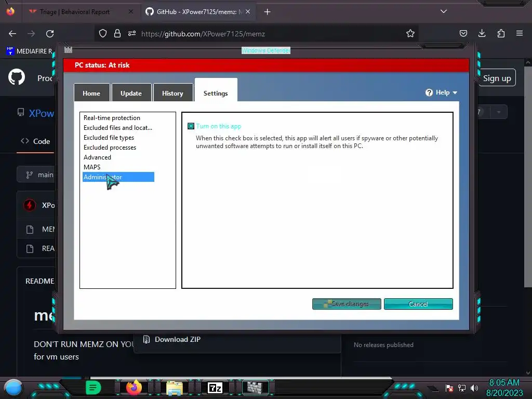Open a new Firefox tab

click(268, 12)
